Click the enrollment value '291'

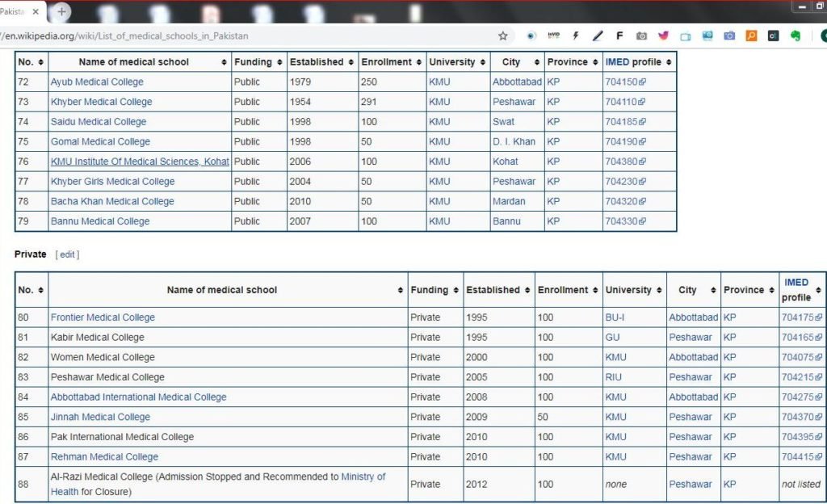pos(368,102)
